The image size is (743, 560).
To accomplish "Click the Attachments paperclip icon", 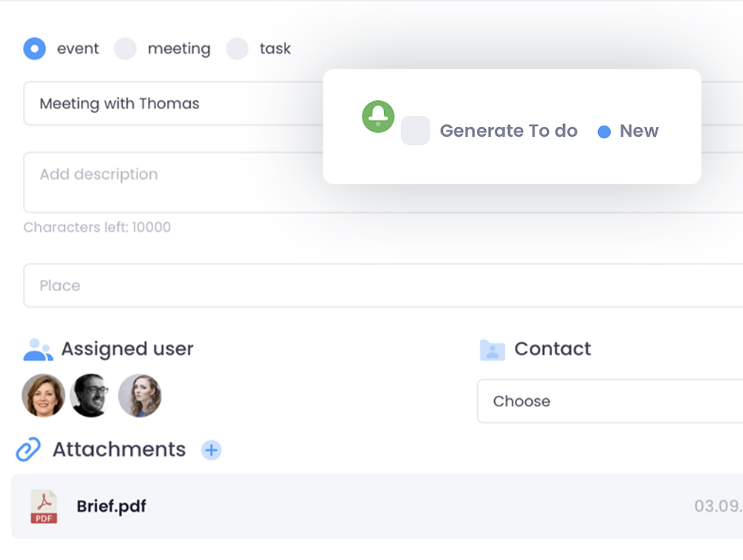I will [27, 449].
